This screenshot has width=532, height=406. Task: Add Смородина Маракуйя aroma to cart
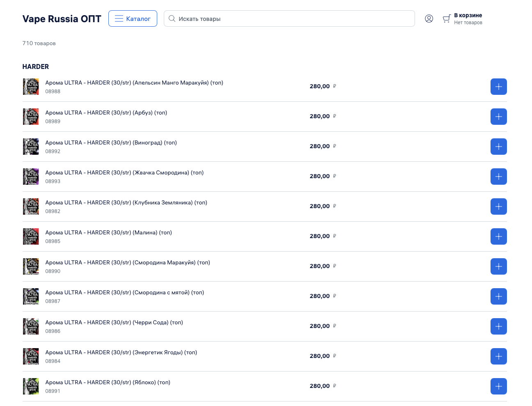[499, 266]
